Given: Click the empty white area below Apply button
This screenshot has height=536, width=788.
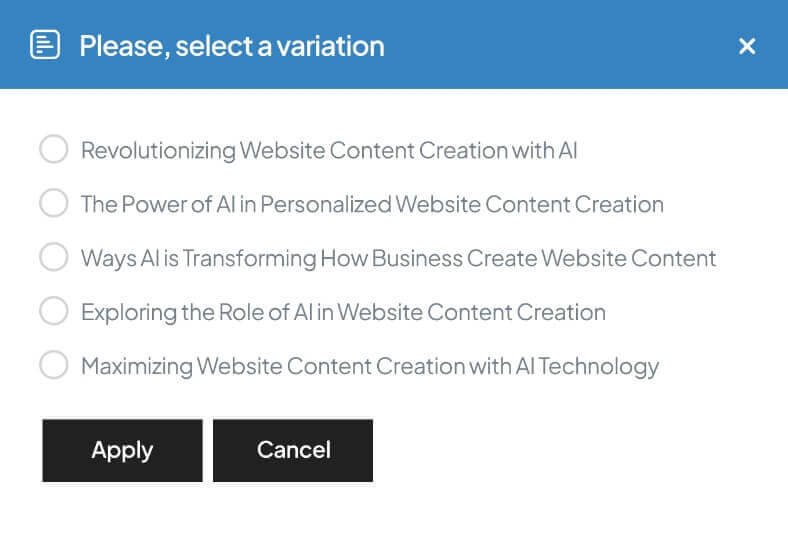Looking at the screenshot, I should coord(122,510).
